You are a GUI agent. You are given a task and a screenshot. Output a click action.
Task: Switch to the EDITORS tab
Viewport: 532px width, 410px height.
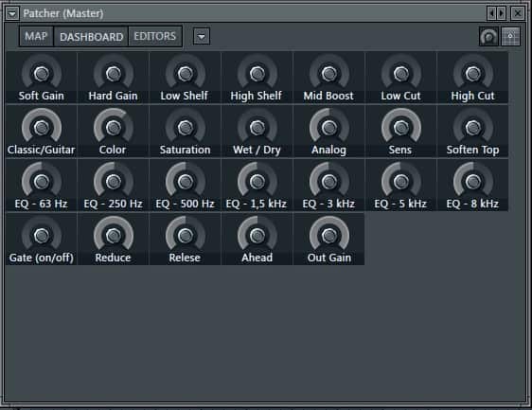[155, 36]
